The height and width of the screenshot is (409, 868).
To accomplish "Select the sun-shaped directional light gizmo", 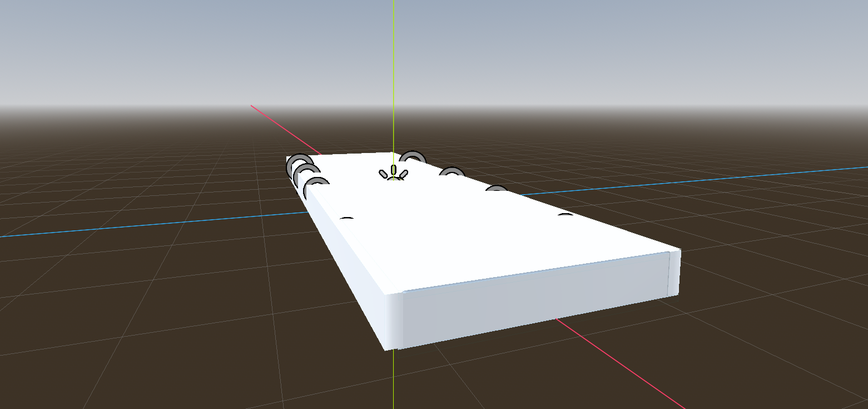I will coord(394,173).
